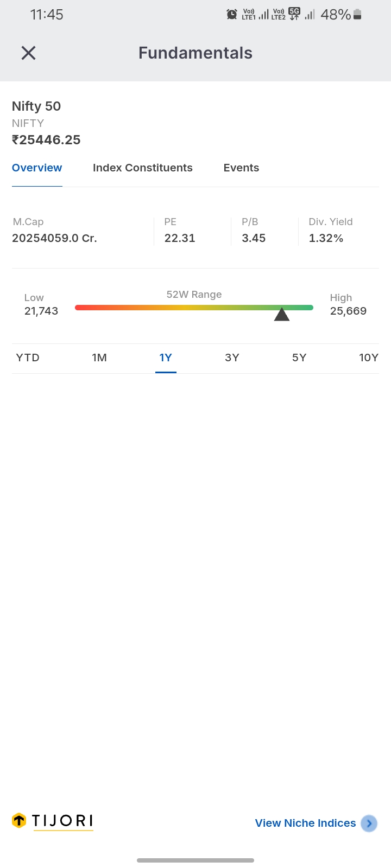Select the 5Y time period
This screenshot has height=868, width=391.
tap(299, 358)
